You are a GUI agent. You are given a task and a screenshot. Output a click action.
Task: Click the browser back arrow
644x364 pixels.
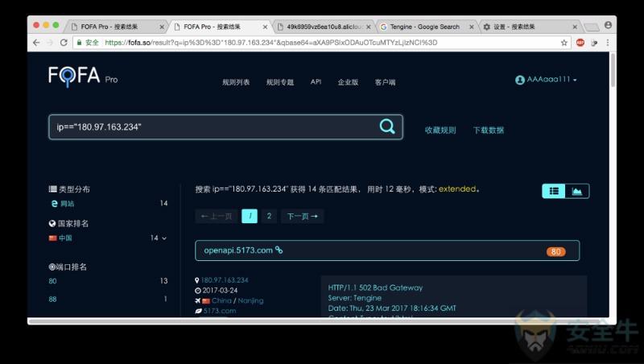36,43
